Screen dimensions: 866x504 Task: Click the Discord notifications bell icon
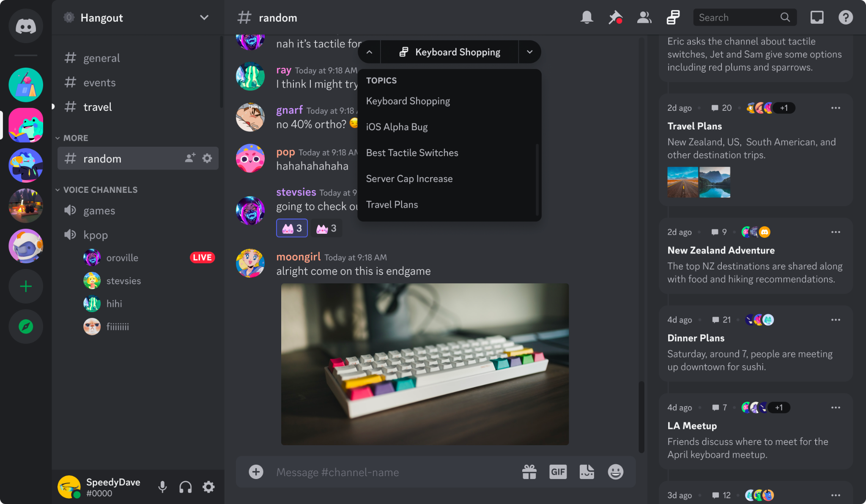(587, 17)
